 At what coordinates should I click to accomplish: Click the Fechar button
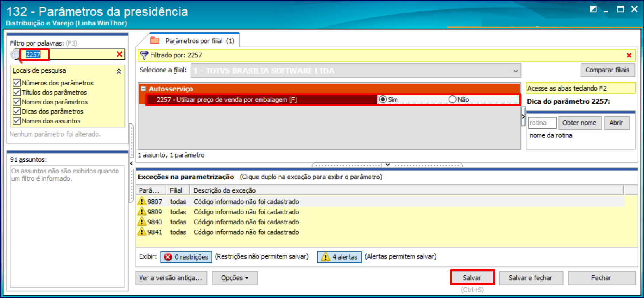(x=601, y=278)
